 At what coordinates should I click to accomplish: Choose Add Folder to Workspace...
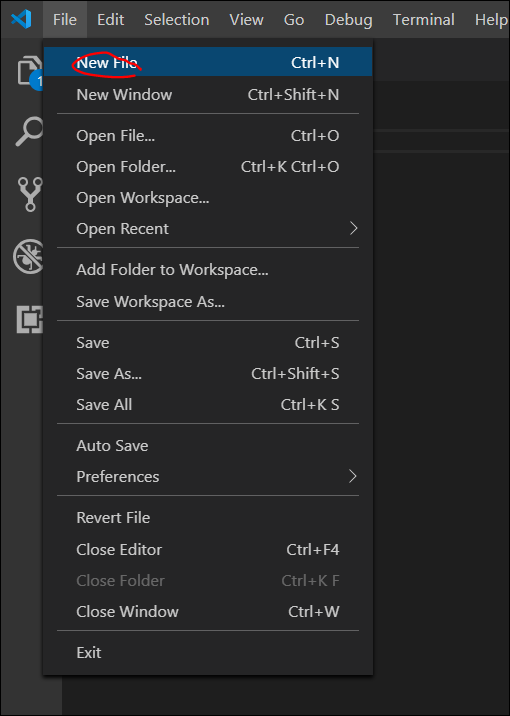208,270
